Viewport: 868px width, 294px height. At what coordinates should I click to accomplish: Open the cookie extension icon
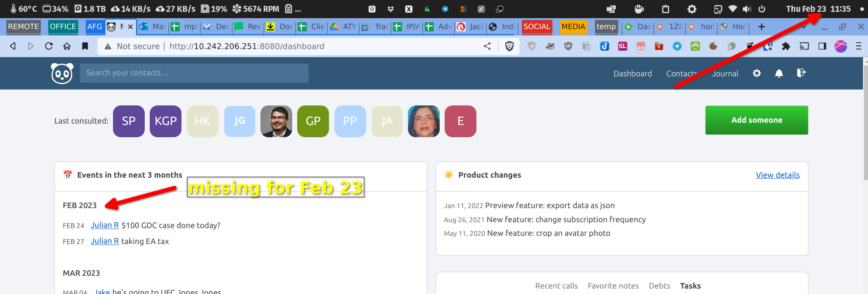coord(713,46)
